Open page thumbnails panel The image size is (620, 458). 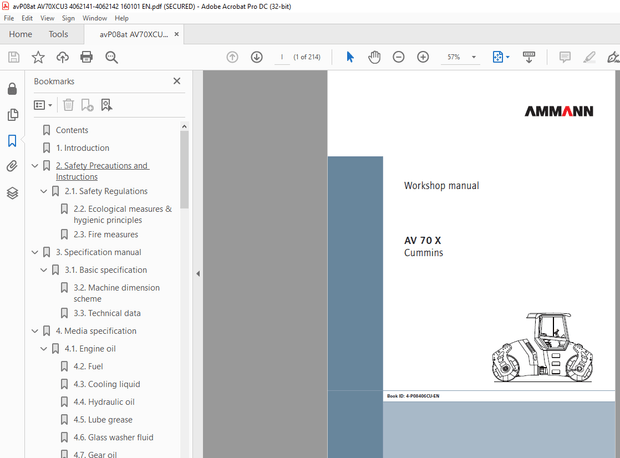pyautogui.click(x=12, y=115)
